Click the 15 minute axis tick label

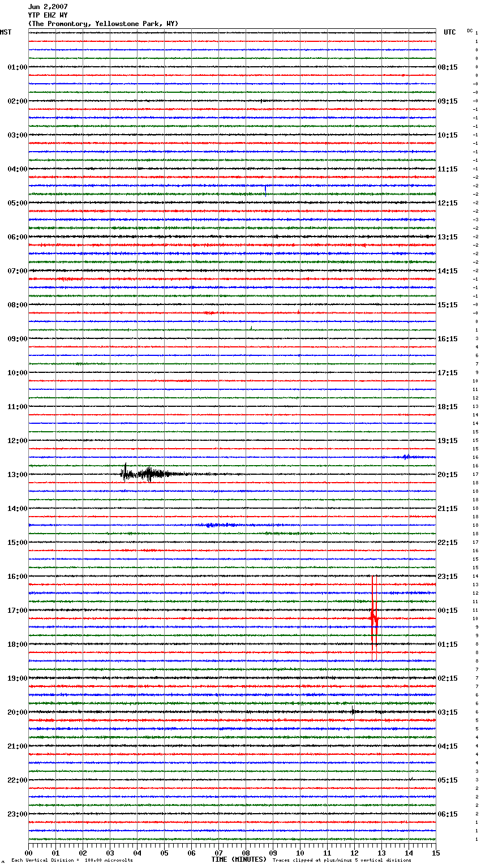(436, 853)
